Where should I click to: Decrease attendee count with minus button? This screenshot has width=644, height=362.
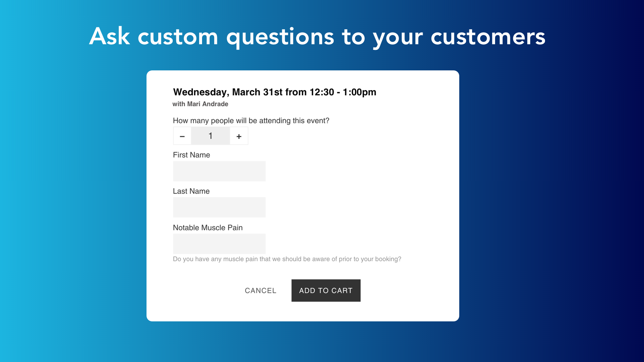point(182,136)
